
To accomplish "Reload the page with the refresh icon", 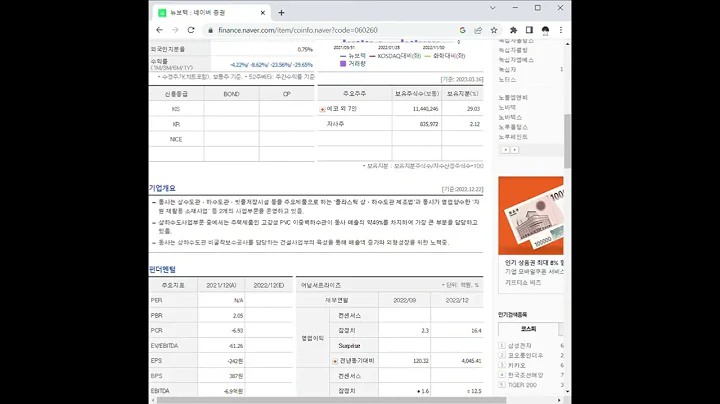I will click(x=191, y=30).
